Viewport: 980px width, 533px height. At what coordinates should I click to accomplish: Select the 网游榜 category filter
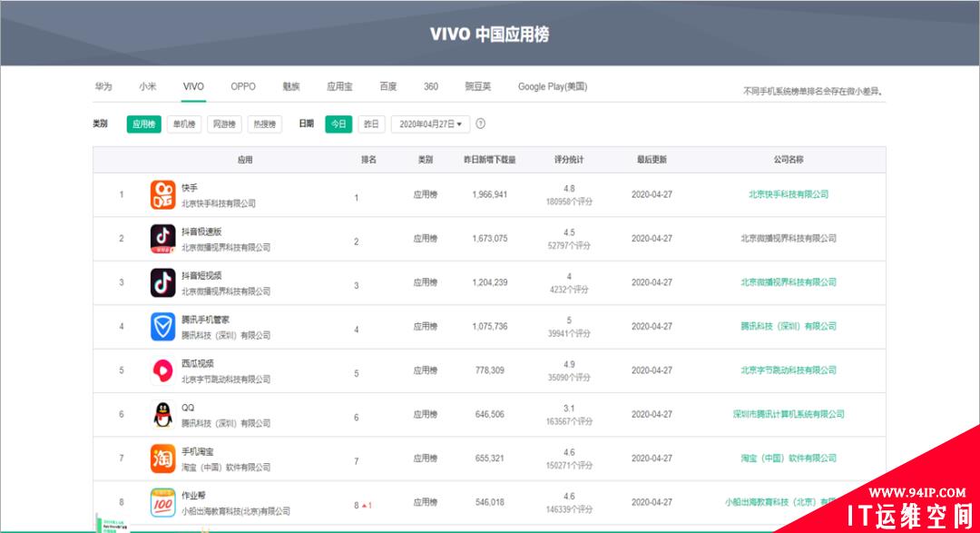[224, 123]
